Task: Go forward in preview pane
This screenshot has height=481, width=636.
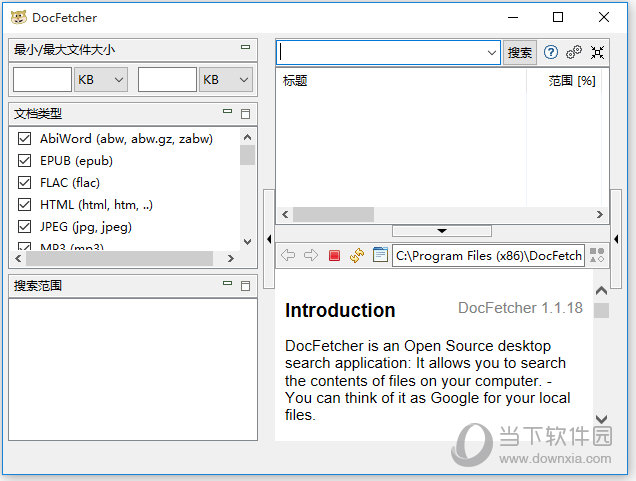Action: (x=311, y=256)
